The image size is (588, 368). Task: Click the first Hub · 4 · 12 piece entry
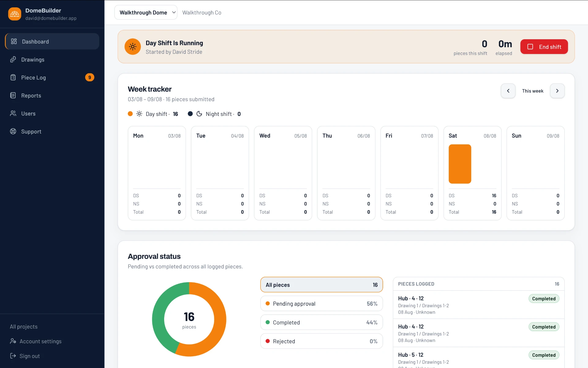(478, 305)
